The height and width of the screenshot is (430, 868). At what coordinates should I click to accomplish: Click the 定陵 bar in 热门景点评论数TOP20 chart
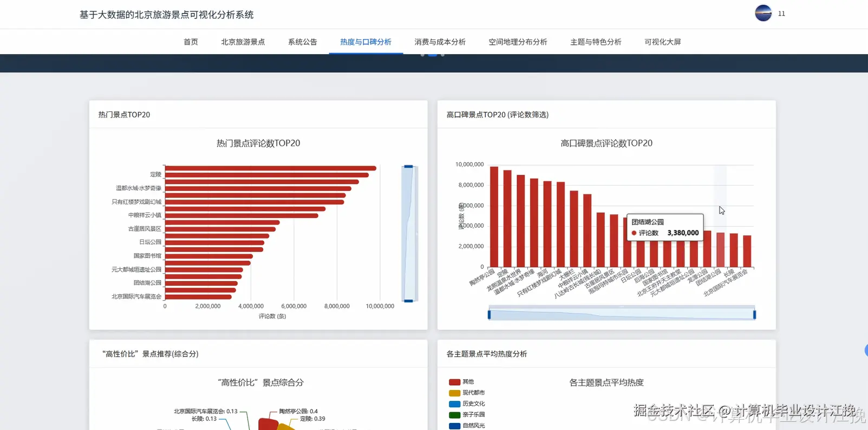click(267, 175)
